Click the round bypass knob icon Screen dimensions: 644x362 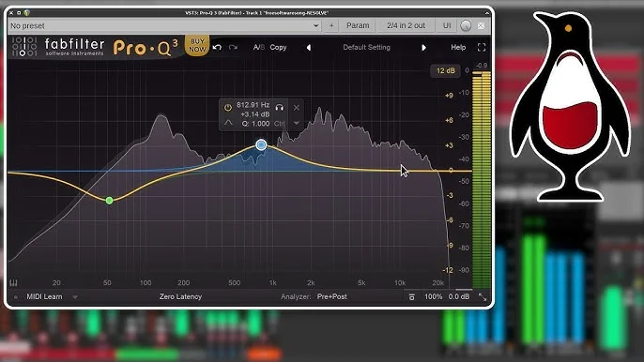pos(466,26)
